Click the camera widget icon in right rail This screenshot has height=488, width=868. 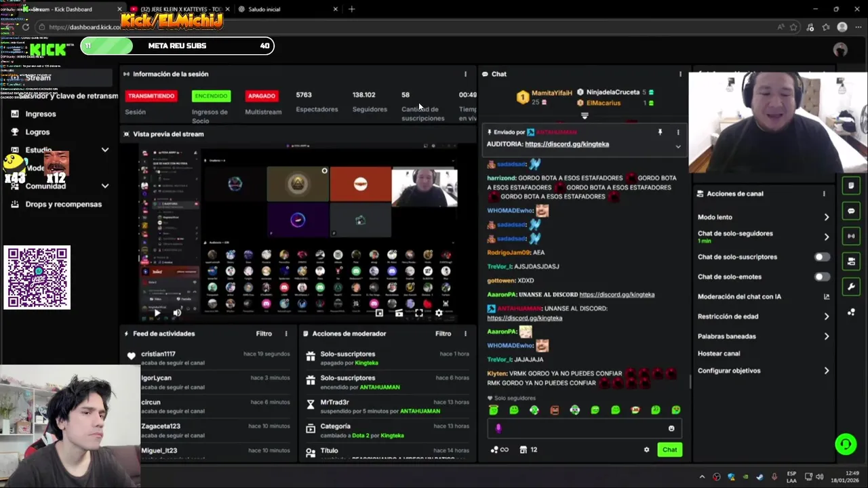pos(851,261)
